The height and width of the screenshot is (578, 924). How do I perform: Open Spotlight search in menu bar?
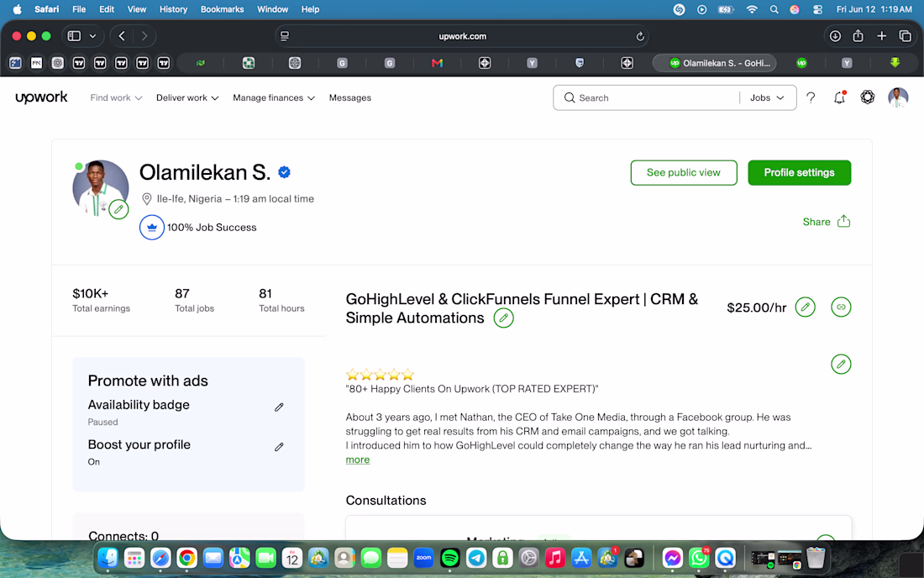click(774, 9)
